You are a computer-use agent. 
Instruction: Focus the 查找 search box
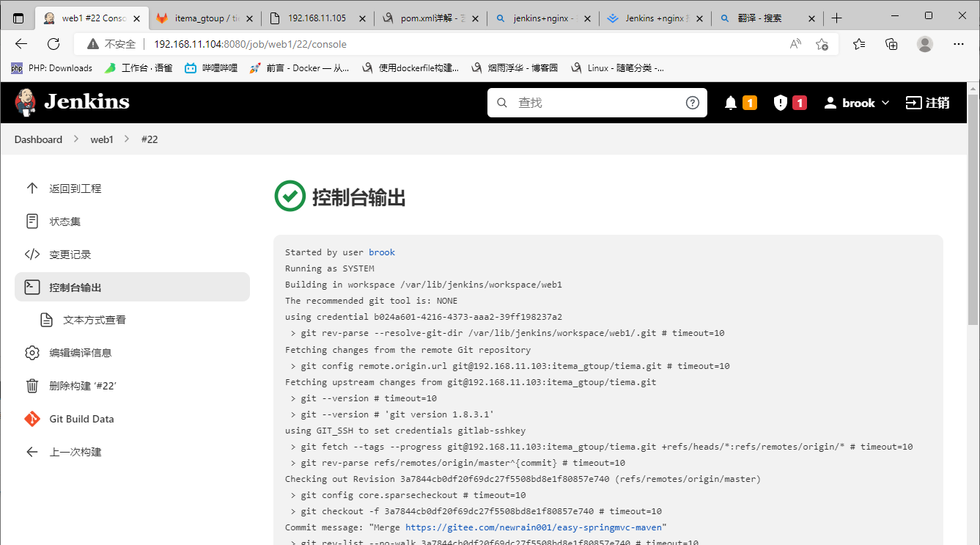(x=597, y=103)
